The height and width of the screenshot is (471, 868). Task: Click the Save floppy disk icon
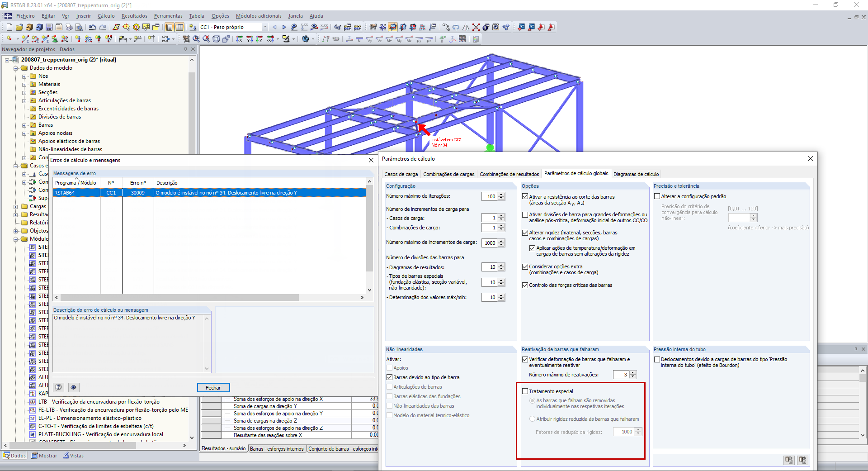49,27
